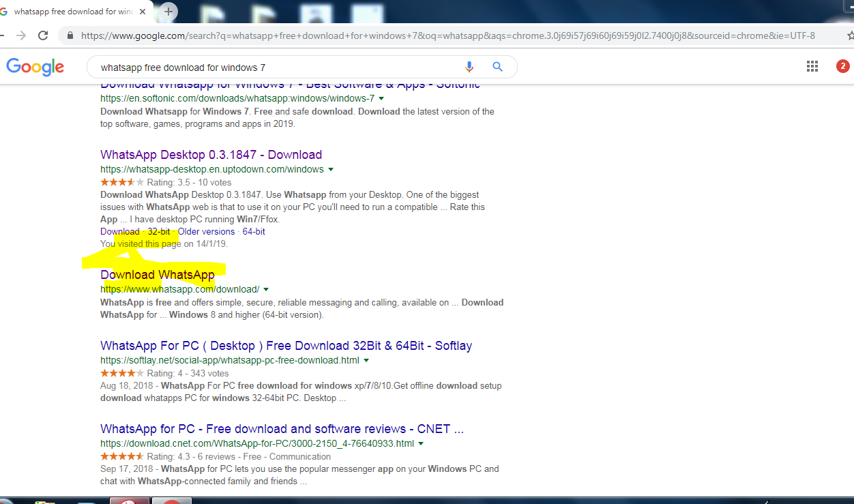Click the Aug 18, 2018 snippet date
Image resolution: width=854 pixels, height=504 pixels.
pyautogui.click(x=127, y=386)
